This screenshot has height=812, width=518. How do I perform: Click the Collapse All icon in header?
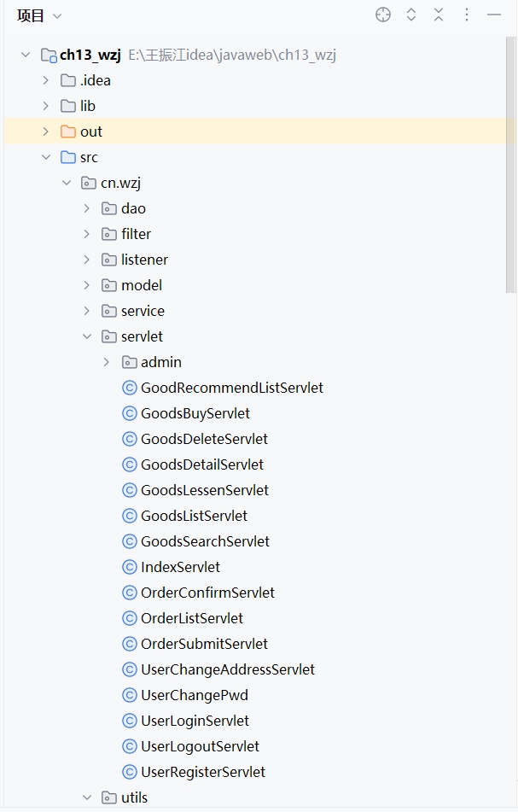tap(439, 15)
